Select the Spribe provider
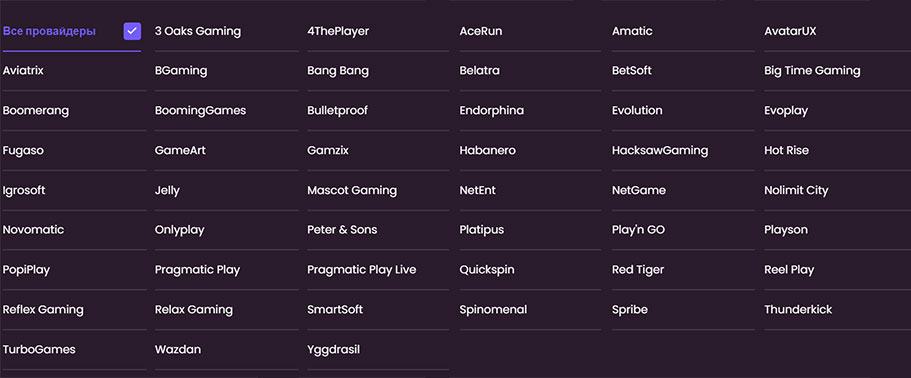911x378 pixels. pyautogui.click(x=630, y=309)
